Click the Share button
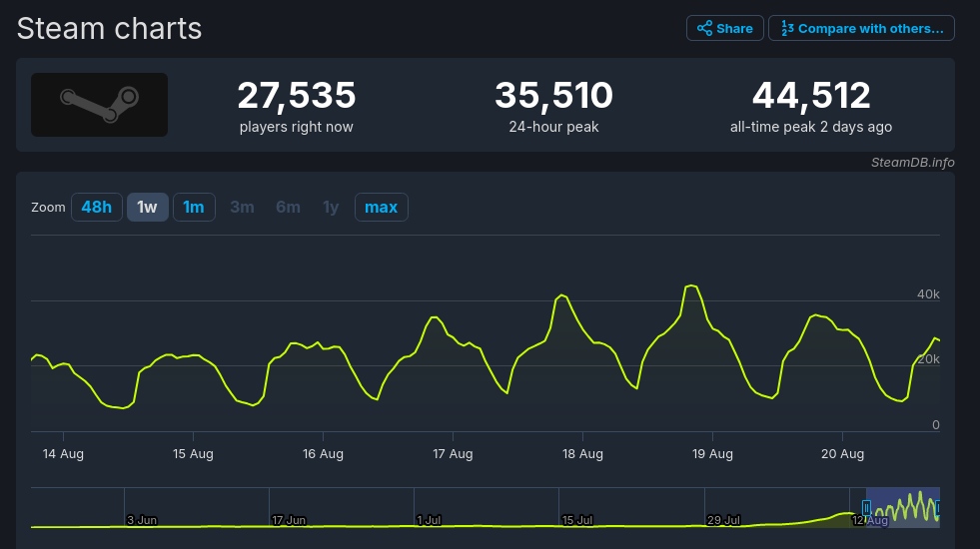Image resolution: width=980 pixels, height=549 pixels. pyautogui.click(x=725, y=28)
